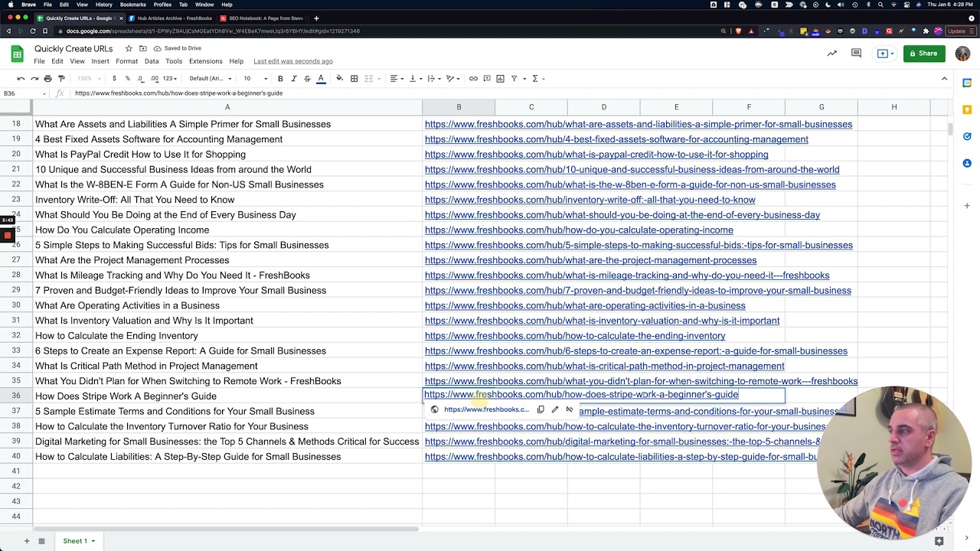
Task: Star the Quickly Create URLs document
Action: click(x=129, y=48)
